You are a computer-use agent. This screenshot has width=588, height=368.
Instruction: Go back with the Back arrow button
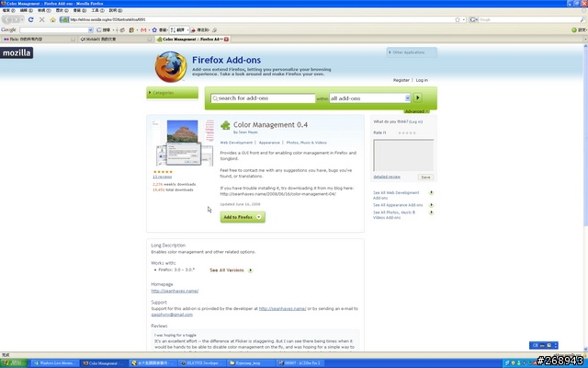coord(8,19)
